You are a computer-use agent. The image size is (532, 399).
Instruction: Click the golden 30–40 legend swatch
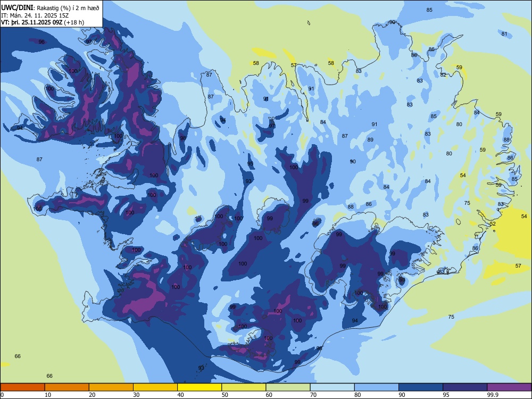click(x=155, y=387)
